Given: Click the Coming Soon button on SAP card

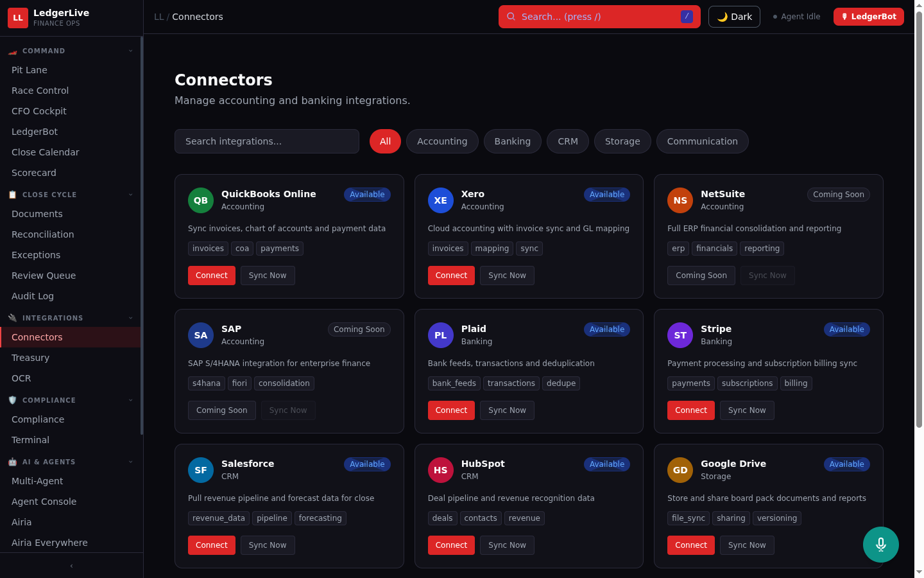Looking at the screenshot, I should tap(222, 410).
